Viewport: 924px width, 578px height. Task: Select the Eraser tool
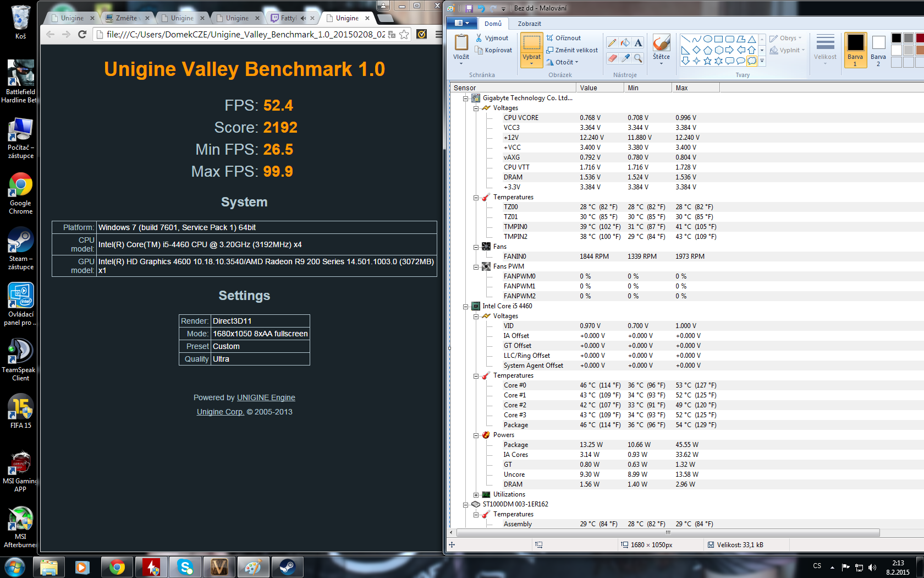pos(612,58)
